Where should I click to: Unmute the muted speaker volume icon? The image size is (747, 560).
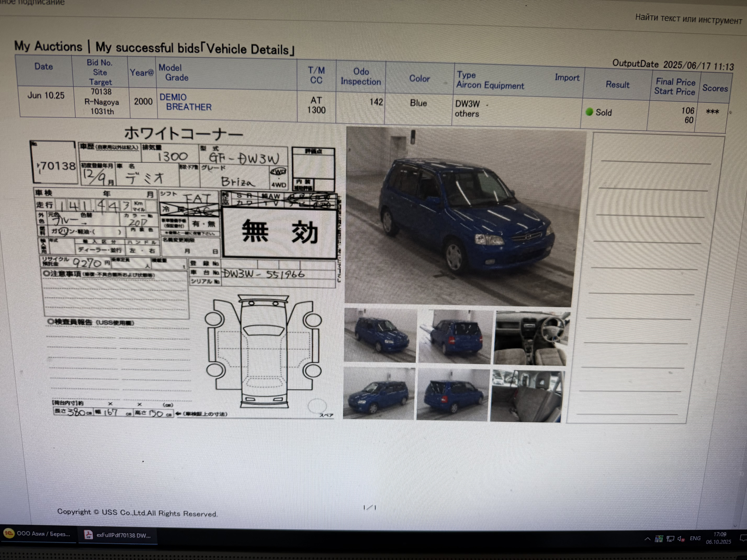681,539
